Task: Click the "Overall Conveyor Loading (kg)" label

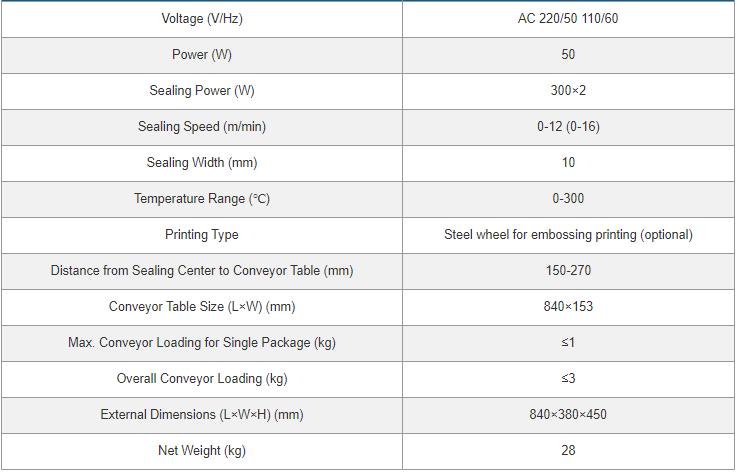Action: tap(201, 379)
